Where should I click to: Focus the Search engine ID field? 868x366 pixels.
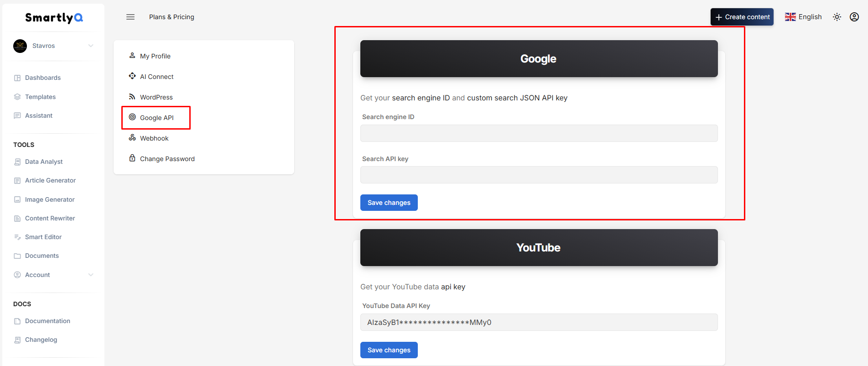click(x=539, y=133)
